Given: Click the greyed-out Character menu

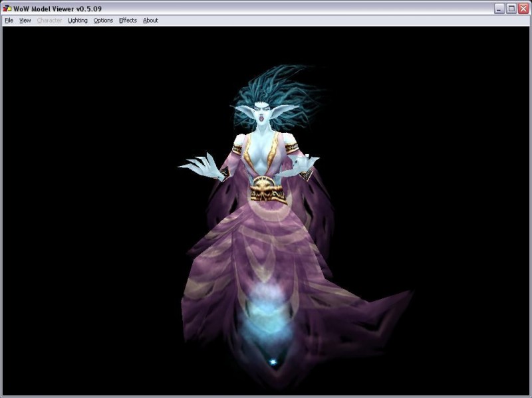Looking at the screenshot, I should tap(49, 21).
